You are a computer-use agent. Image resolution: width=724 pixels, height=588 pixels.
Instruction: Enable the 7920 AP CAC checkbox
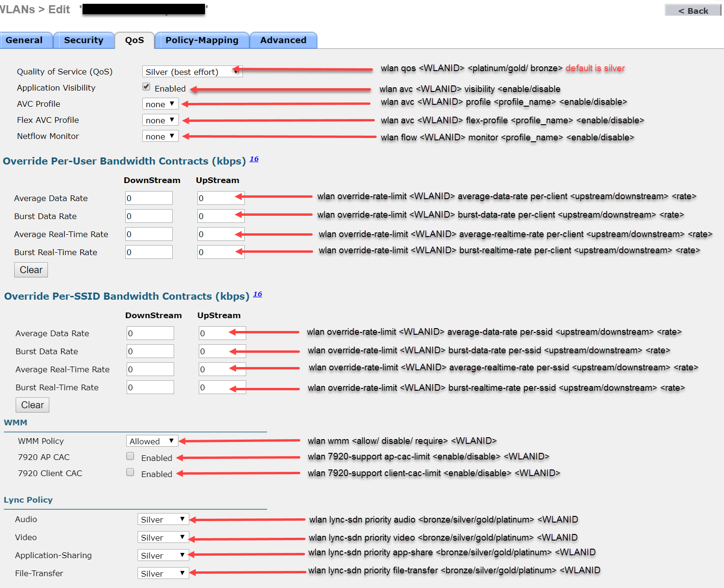tap(130, 456)
